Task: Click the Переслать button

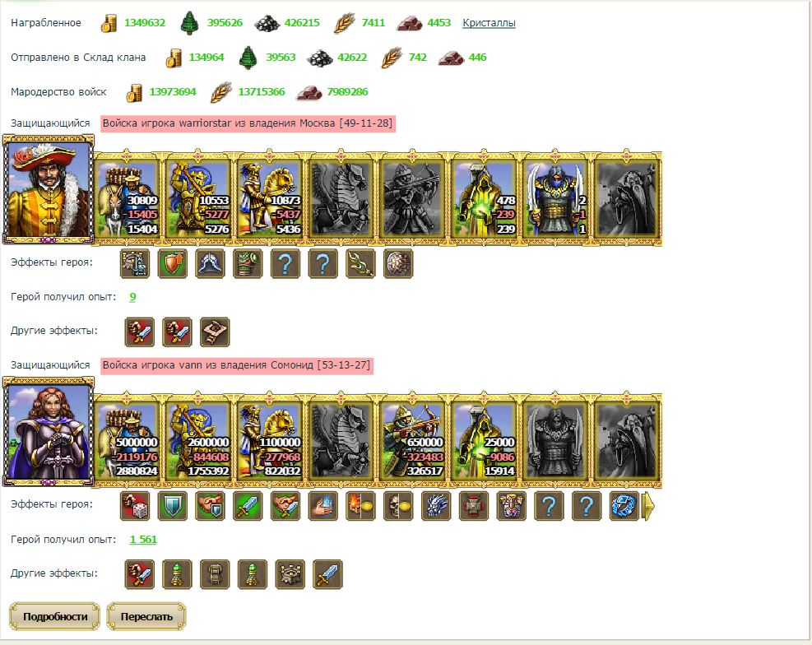Action: (x=146, y=616)
